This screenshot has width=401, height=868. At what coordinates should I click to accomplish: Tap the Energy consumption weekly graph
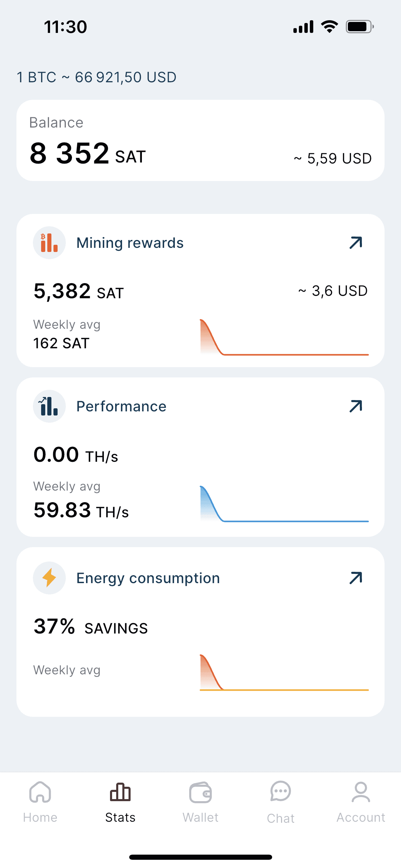point(284,673)
